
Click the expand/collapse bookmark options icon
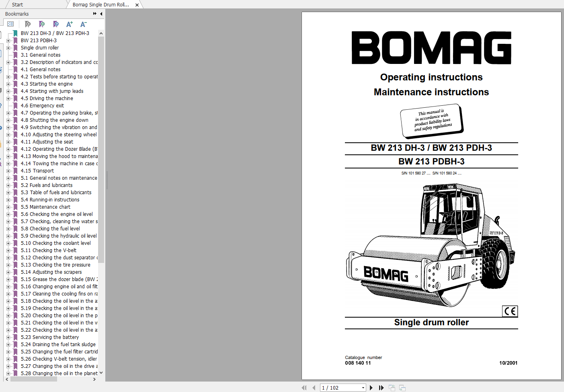pos(10,24)
